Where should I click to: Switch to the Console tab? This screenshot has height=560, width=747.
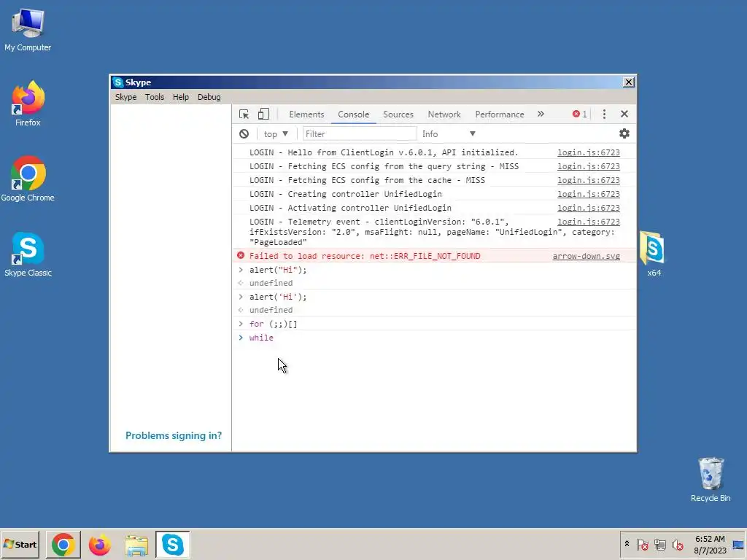(354, 114)
